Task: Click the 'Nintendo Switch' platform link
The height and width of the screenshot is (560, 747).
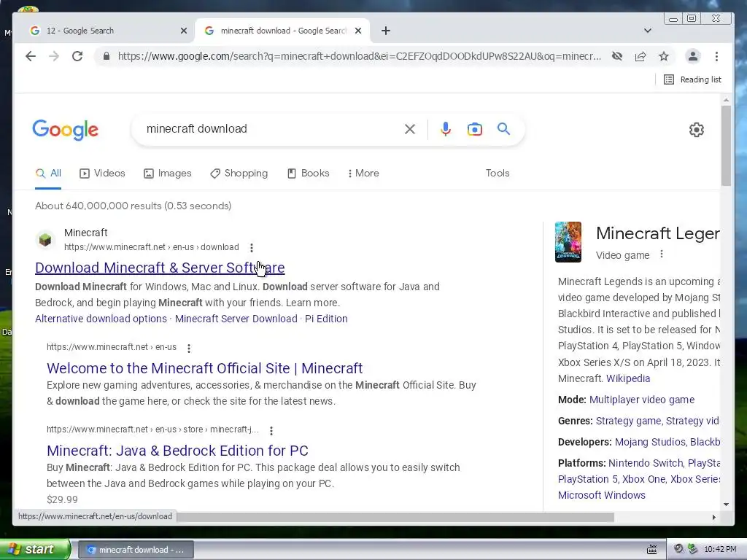Action: click(x=646, y=463)
